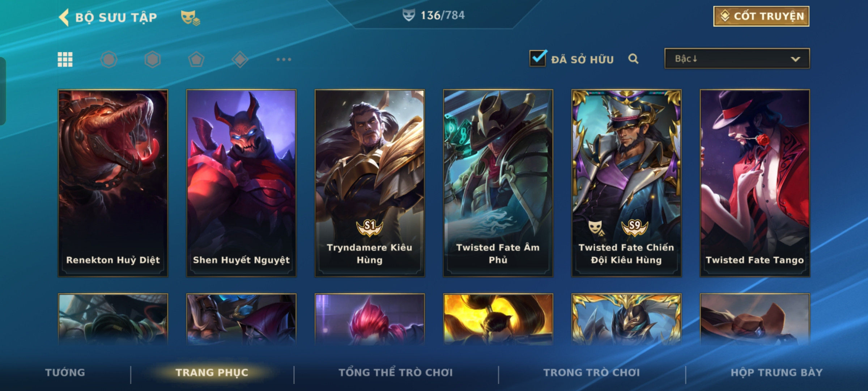Select the all-skins grid filter icon
Screen dimensions: 868x391
pos(65,59)
